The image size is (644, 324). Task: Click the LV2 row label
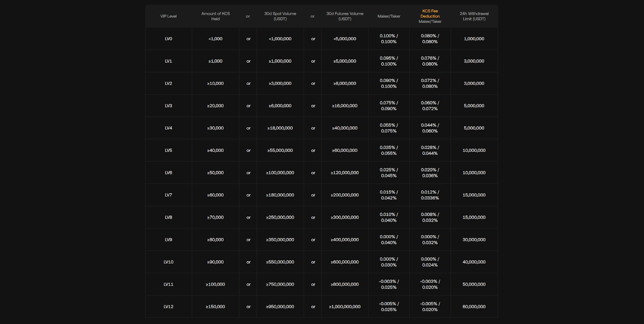tap(168, 84)
